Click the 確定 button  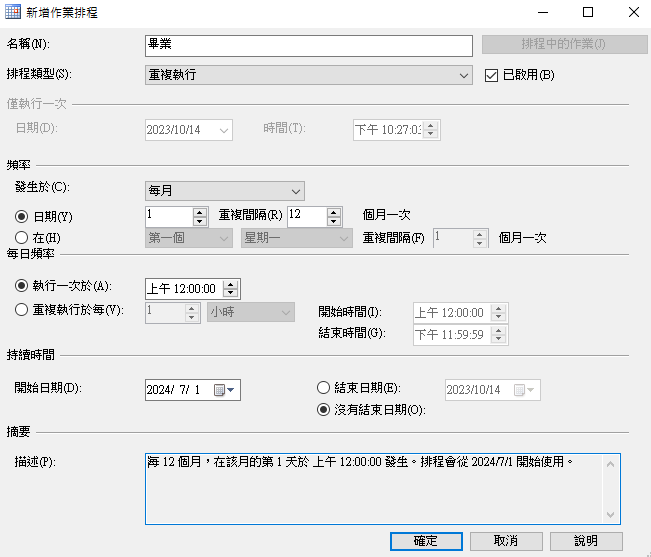426,541
